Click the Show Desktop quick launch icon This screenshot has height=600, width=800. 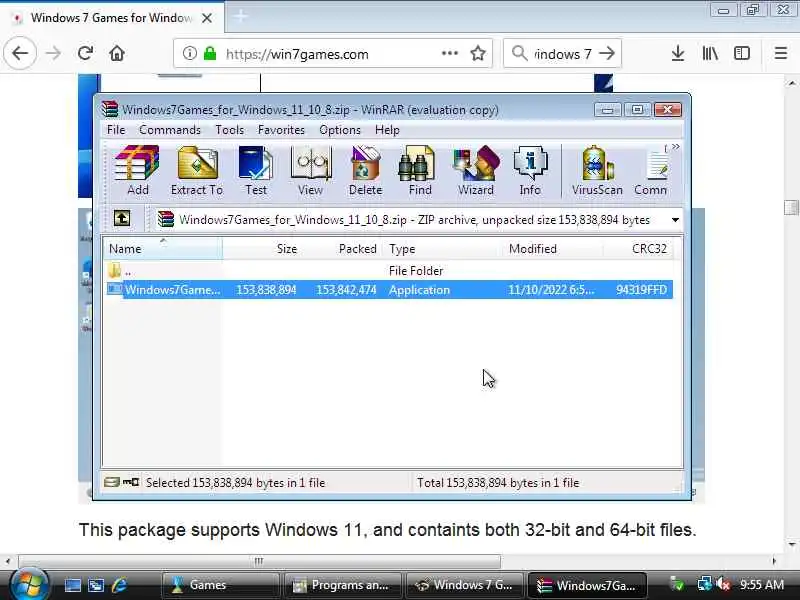[72, 585]
